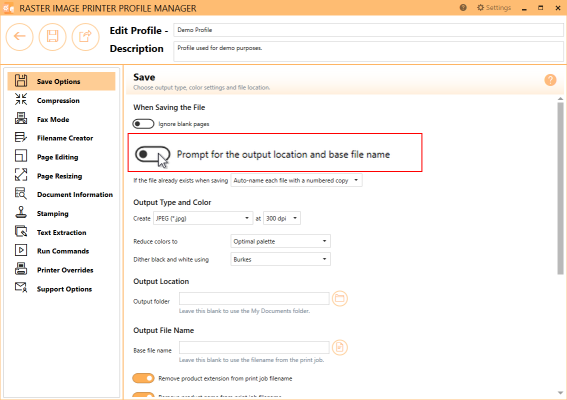Expand the JPEG output type dropdown
This screenshot has height=400, width=567.
point(203,218)
